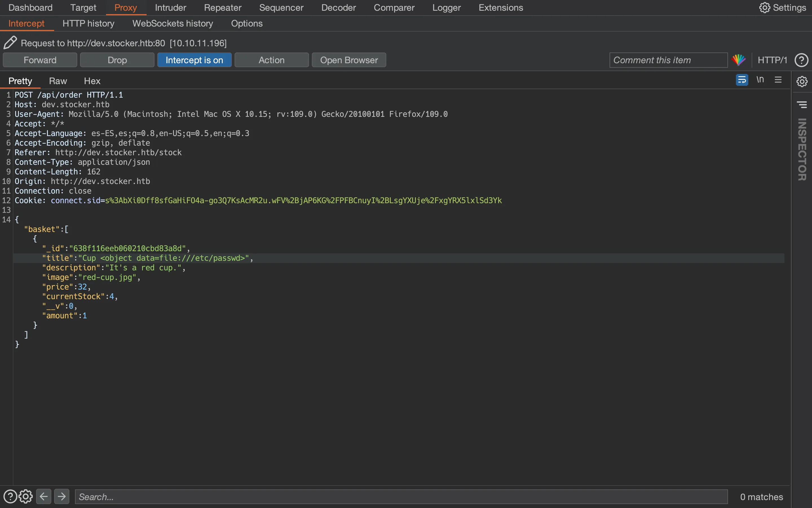Click the Origin header line

pos(82,181)
